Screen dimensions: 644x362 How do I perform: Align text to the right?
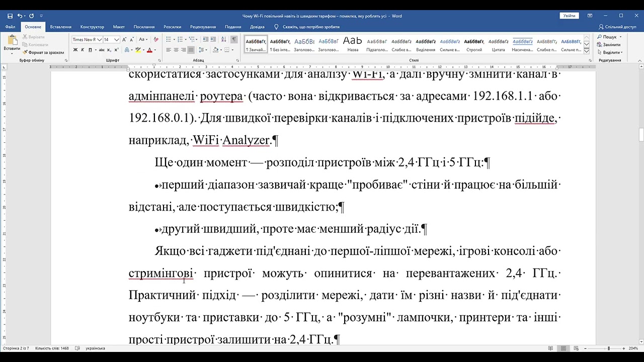[x=184, y=50]
